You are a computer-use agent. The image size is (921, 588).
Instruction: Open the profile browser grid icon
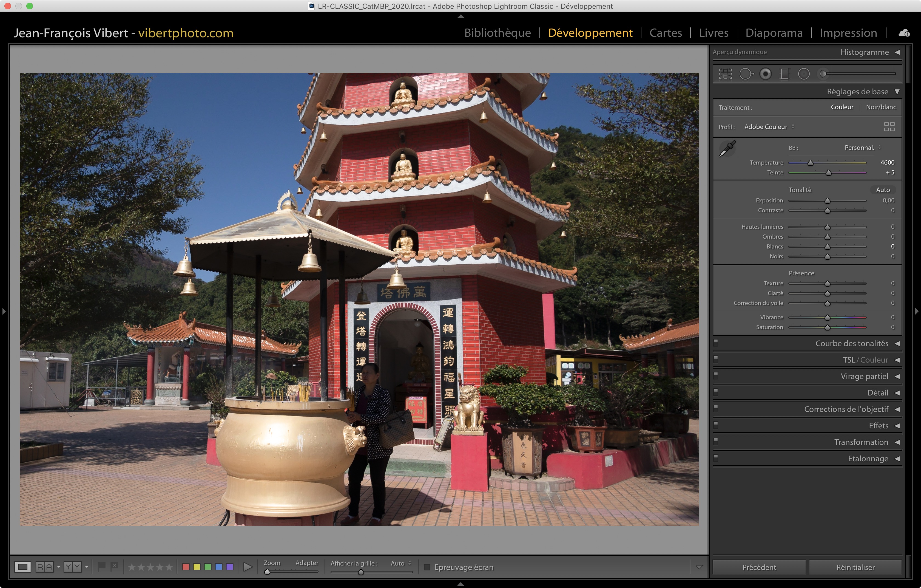pyautogui.click(x=889, y=127)
